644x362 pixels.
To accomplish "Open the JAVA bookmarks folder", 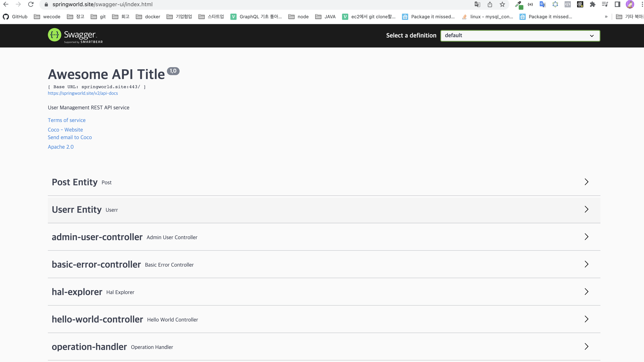I will [325, 17].
